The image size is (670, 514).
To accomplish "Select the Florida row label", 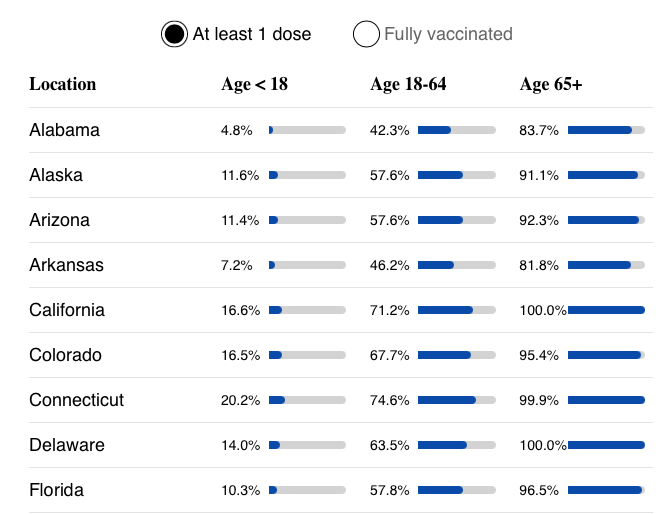I will click(x=56, y=490).
